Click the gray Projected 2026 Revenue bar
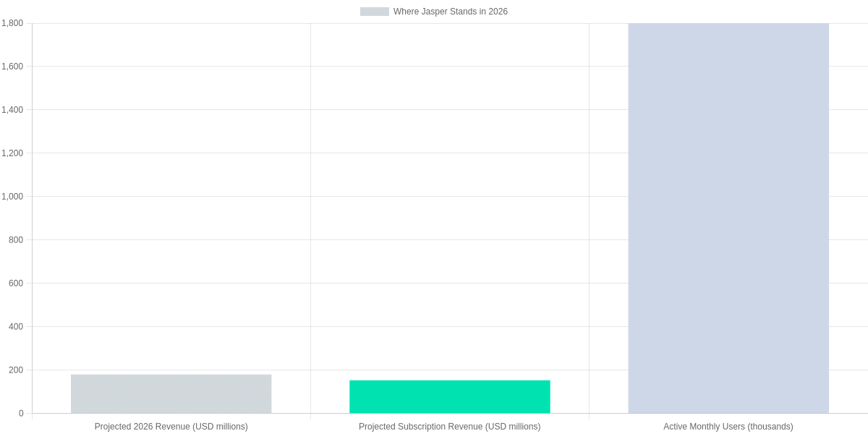This screenshot has height=434, width=868. click(171, 394)
